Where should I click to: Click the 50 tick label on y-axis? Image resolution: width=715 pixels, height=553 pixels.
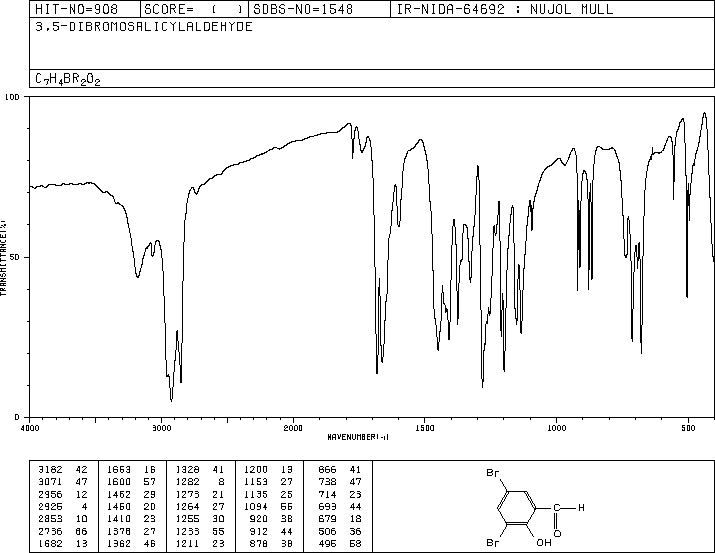(x=15, y=257)
